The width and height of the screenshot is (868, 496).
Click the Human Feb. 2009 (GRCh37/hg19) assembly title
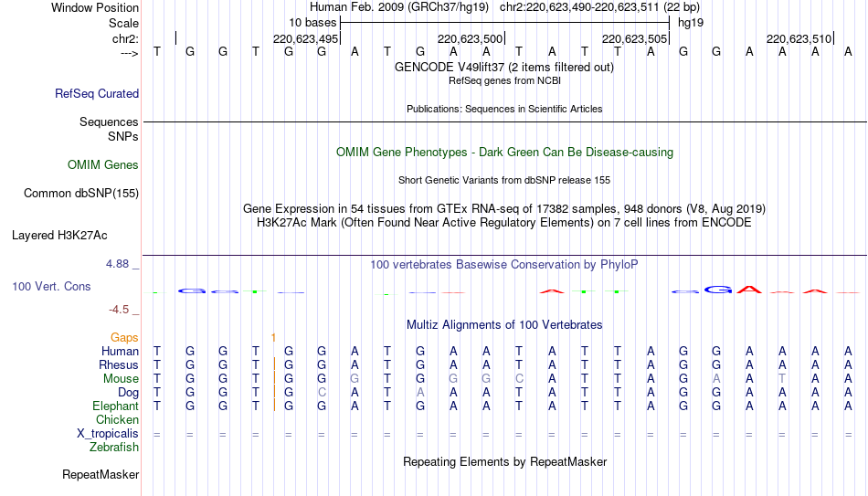(399, 7)
